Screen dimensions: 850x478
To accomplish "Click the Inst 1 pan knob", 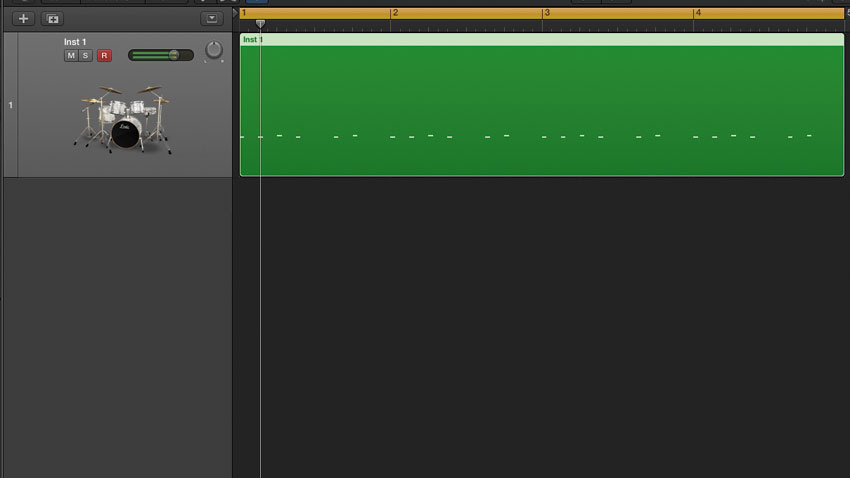I will tap(214, 50).
